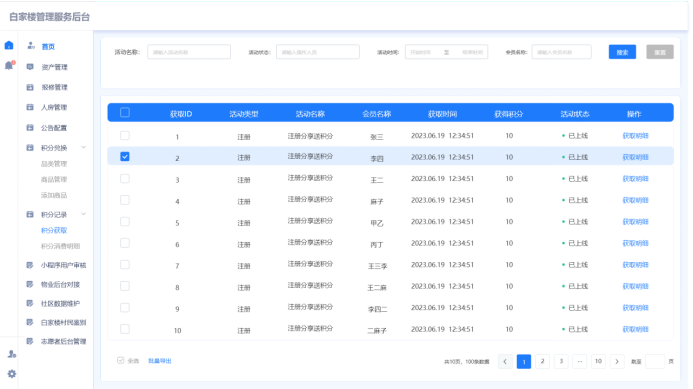Click the 物业后台对接 menu icon
This screenshot has width=693, height=389.
tap(30, 284)
